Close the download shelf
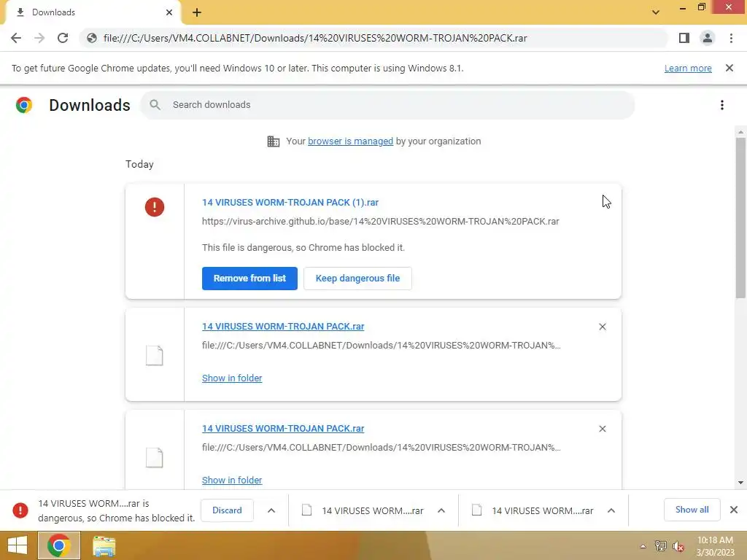This screenshot has width=747, height=560. 734,510
